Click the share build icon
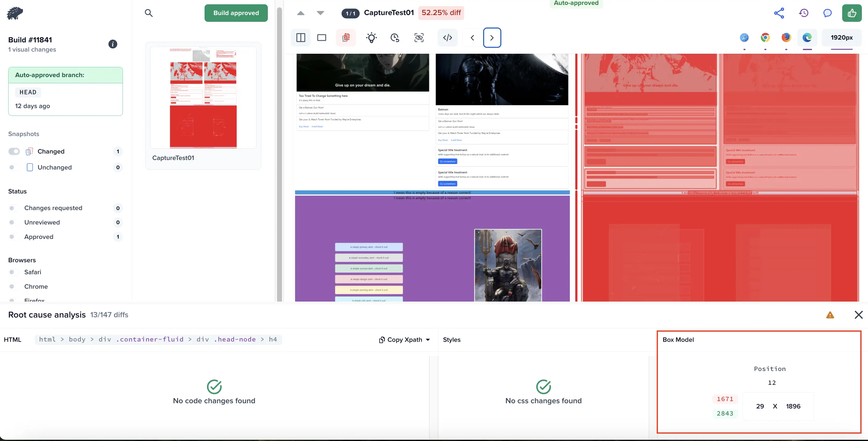This screenshot has width=868, height=441. [x=779, y=12]
